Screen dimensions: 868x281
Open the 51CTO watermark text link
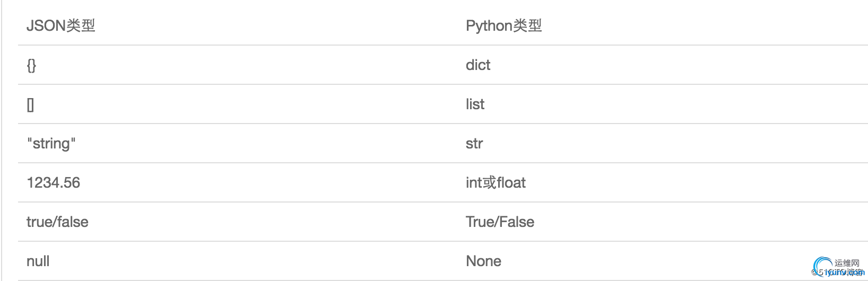(838, 273)
